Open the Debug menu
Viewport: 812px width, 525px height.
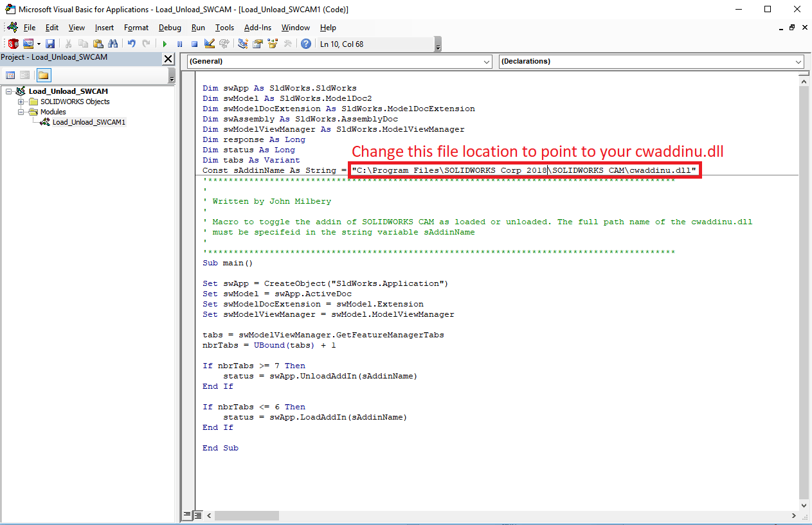click(x=170, y=28)
